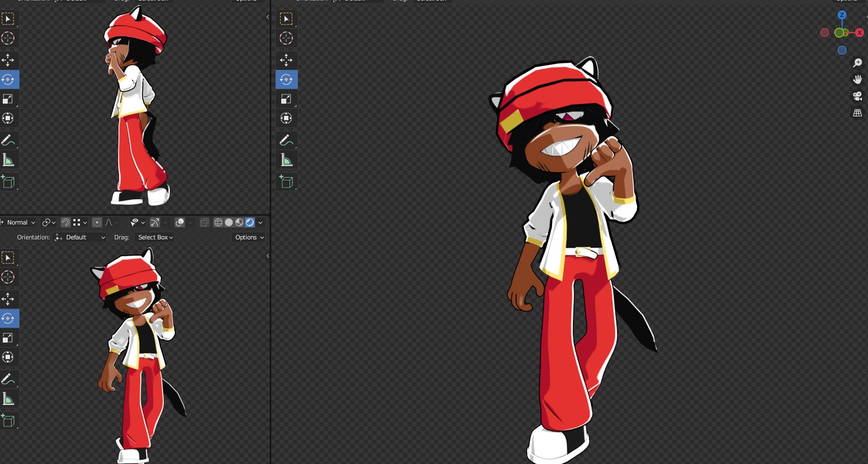Select the Move tool in the large right viewport
This screenshot has height=464, width=868.
(286, 60)
